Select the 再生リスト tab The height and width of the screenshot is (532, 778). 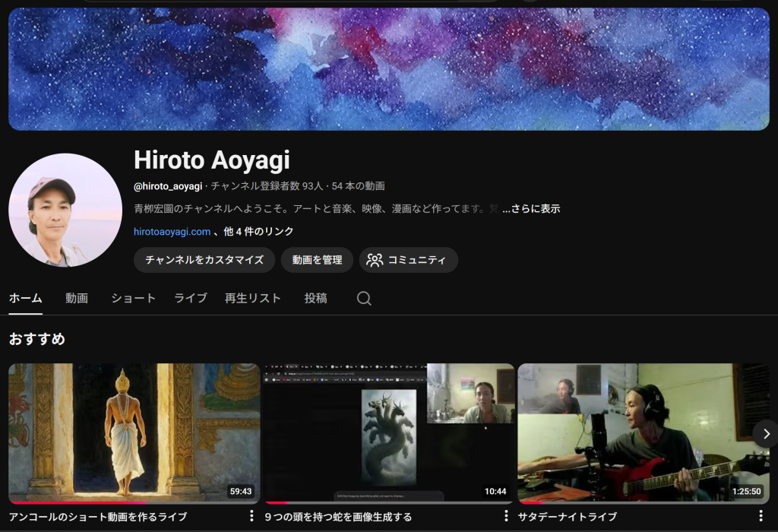(x=253, y=299)
